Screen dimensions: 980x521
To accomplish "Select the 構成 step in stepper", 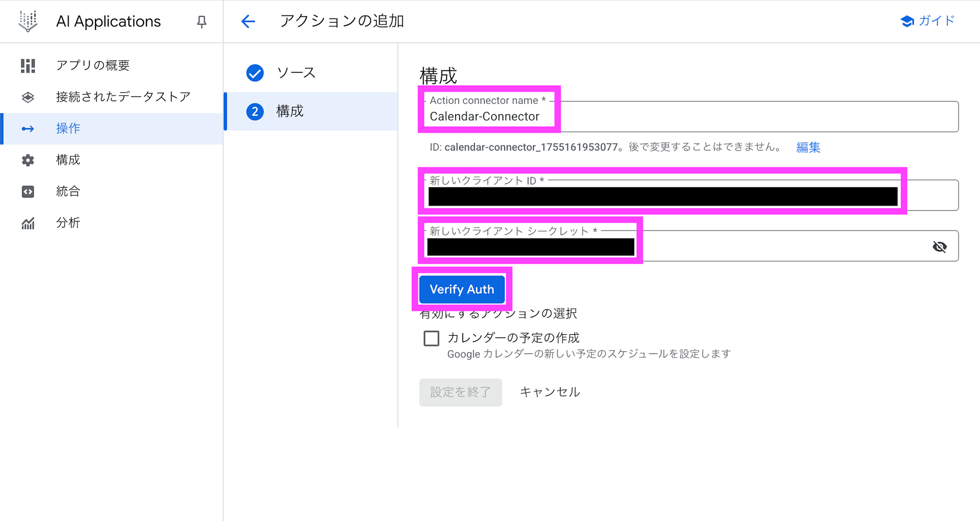I will [311, 112].
